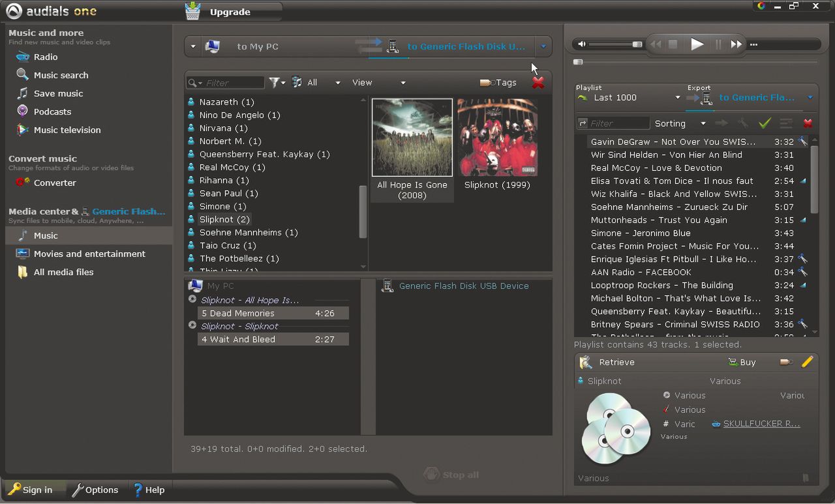
Task: Select track 4 Wait And Bleed
Action: 273,339
